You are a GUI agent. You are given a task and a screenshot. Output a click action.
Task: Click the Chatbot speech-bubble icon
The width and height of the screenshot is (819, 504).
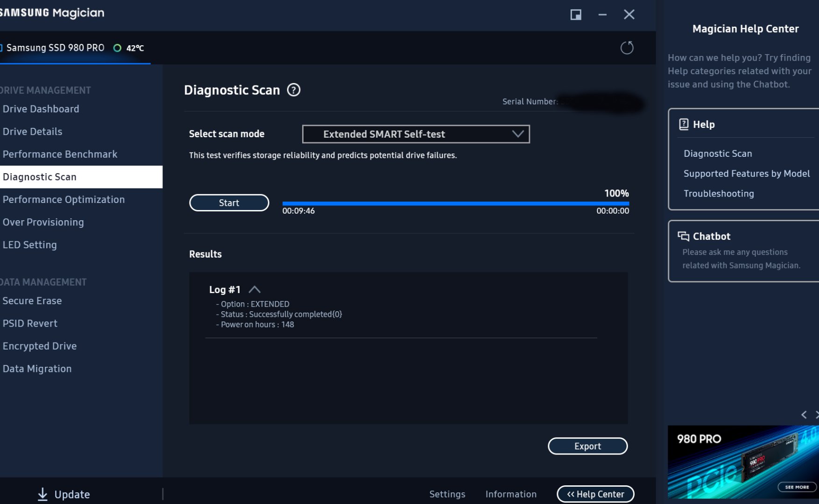[x=684, y=236]
